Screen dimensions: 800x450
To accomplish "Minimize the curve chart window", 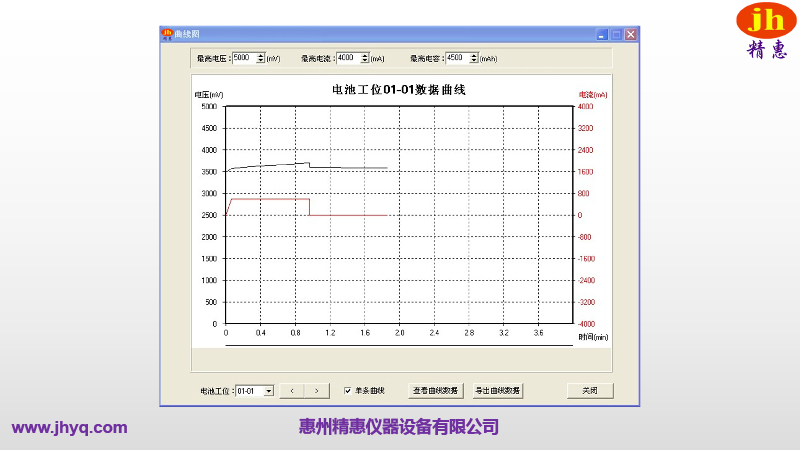I will point(602,35).
